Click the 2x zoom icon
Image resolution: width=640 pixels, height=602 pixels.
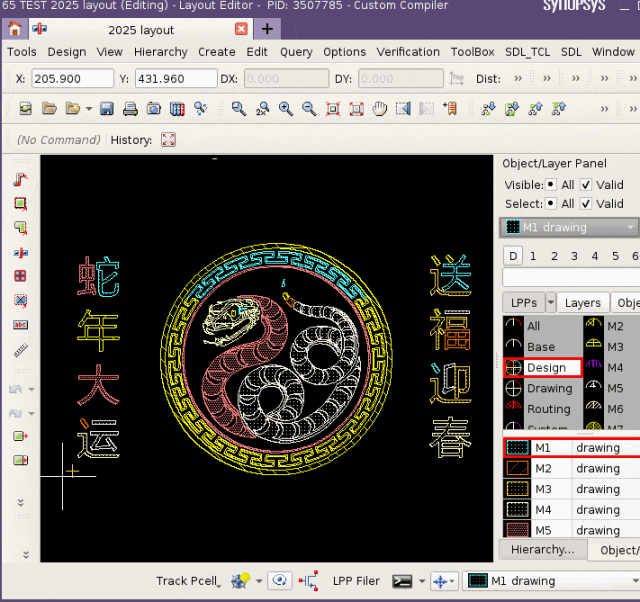[262, 109]
